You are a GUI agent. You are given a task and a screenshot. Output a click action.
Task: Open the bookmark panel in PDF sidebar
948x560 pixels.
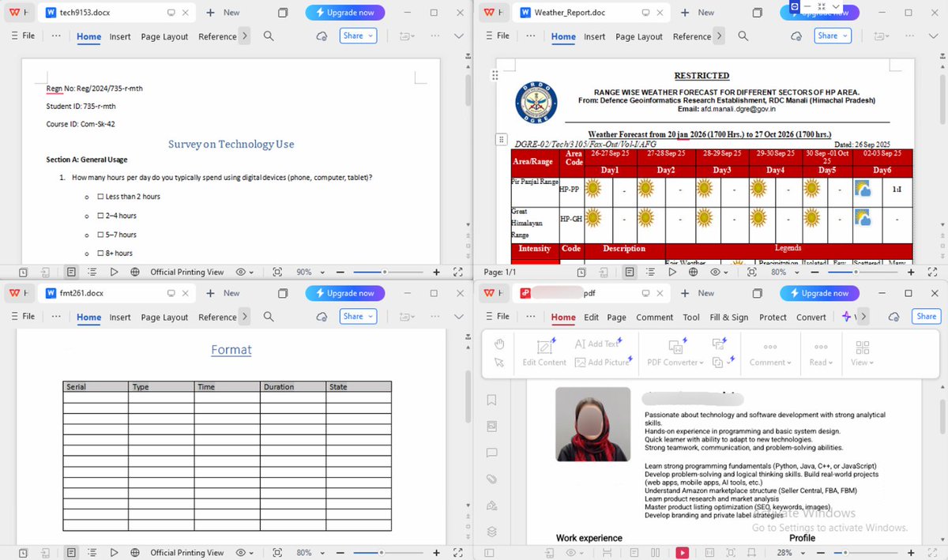point(491,400)
